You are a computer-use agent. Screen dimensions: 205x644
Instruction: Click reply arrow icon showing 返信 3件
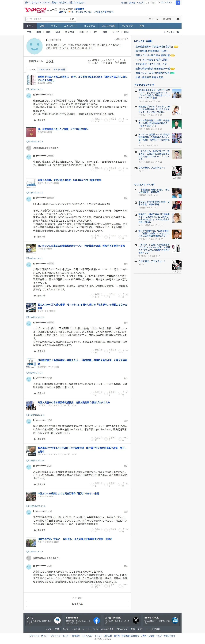tap(35, 120)
